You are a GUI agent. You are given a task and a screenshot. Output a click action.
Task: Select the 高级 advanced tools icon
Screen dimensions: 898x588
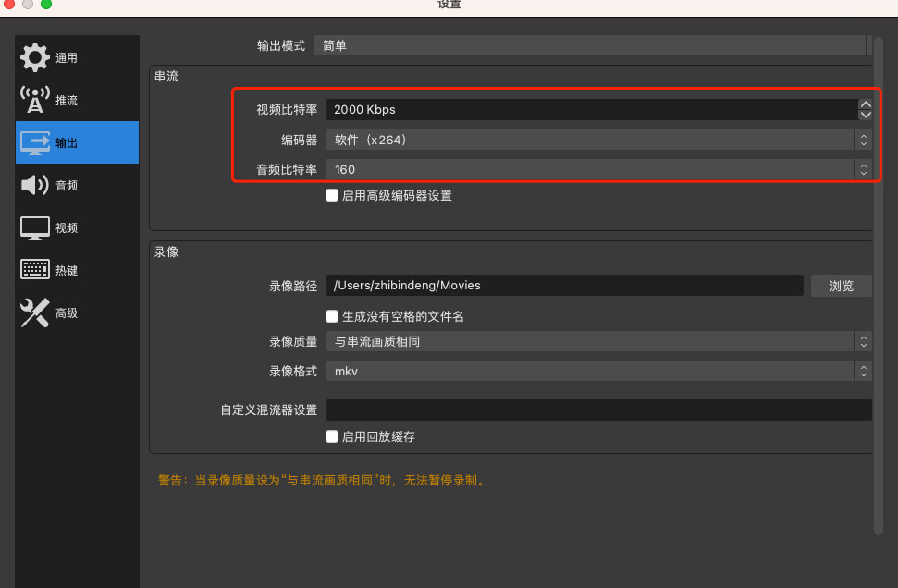35,312
